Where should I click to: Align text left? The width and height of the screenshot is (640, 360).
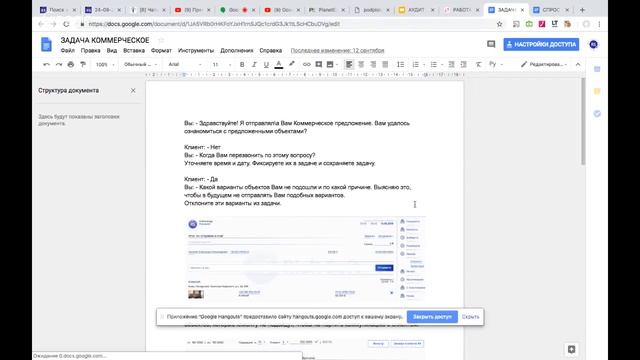pos(349,64)
